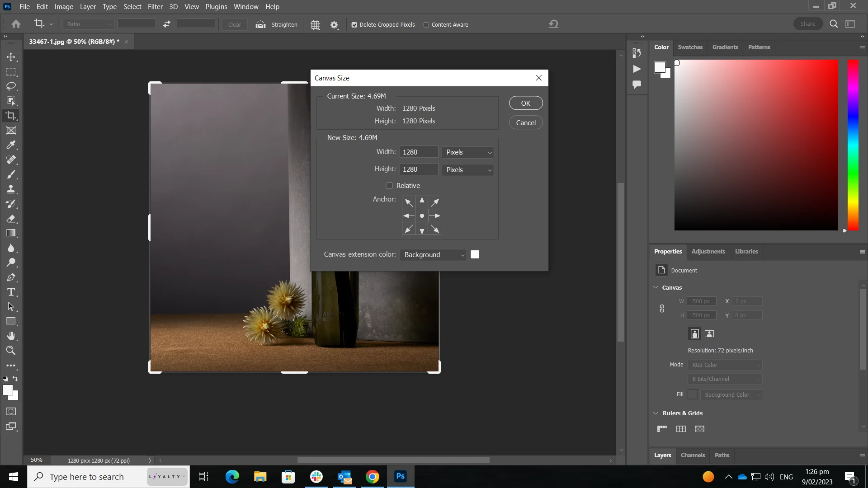Select the Clone Stamp tool
Screen dimensions: 868x488
pyautogui.click(x=11, y=189)
